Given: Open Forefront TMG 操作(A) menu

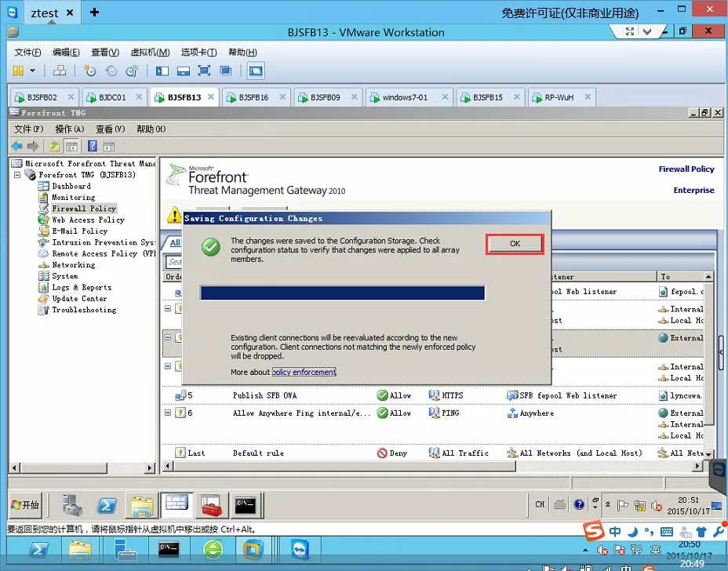Looking at the screenshot, I should (70, 129).
